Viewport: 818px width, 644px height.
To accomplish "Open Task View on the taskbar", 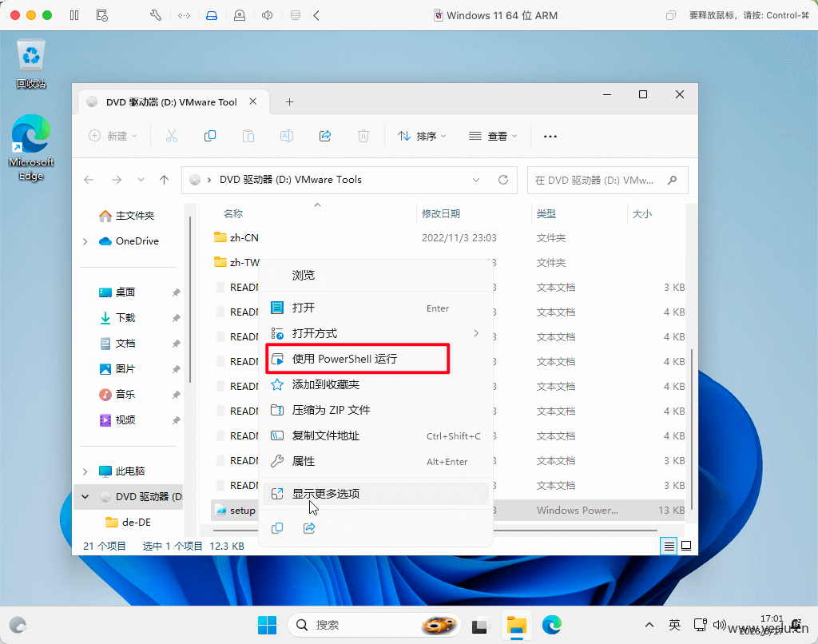I will (481, 625).
